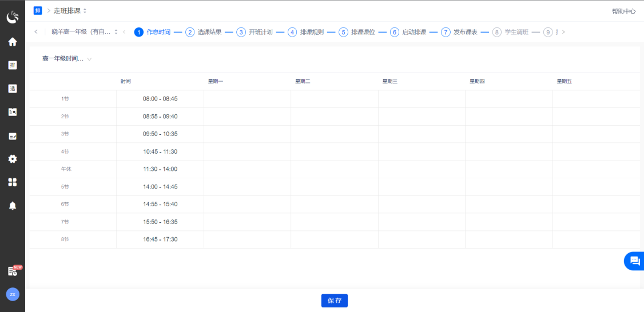Click the blue 排 icon in breadcrumb
Screen dimensions: 644x312
pyautogui.click(x=38, y=11)
